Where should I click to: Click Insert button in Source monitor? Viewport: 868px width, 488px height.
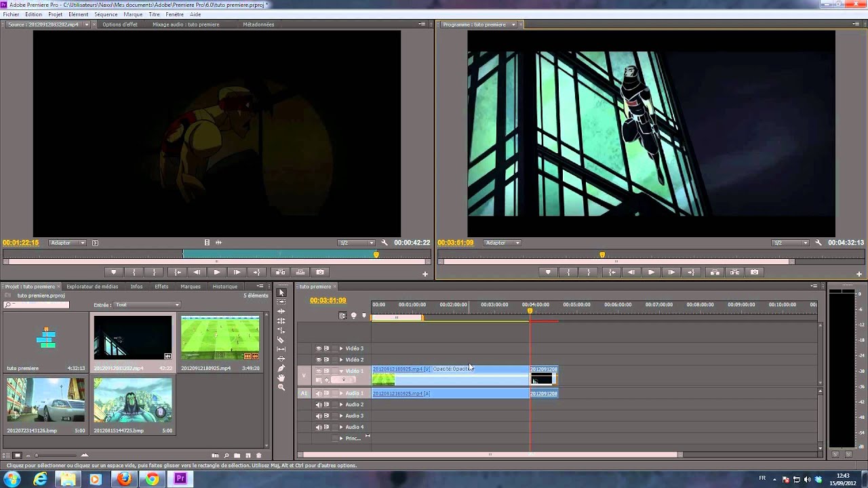point(280,272)
